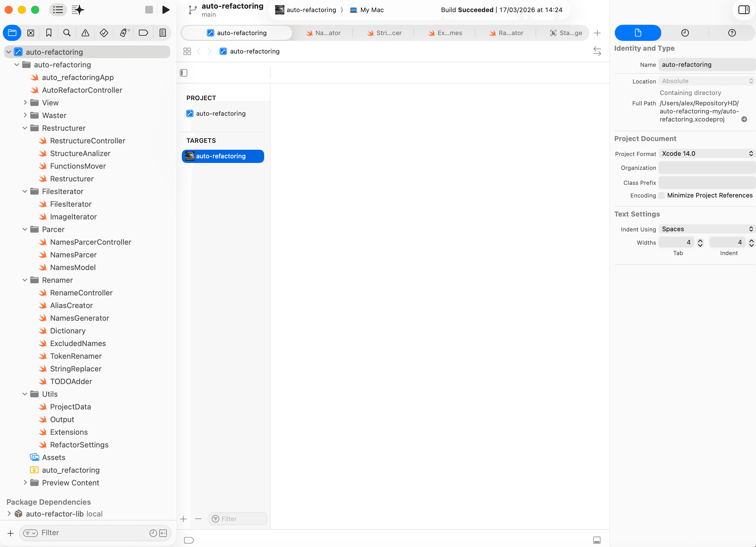756x547 pixels.
Task: Show the Issue navigator warning icon
Action: (x=86, y=33)
